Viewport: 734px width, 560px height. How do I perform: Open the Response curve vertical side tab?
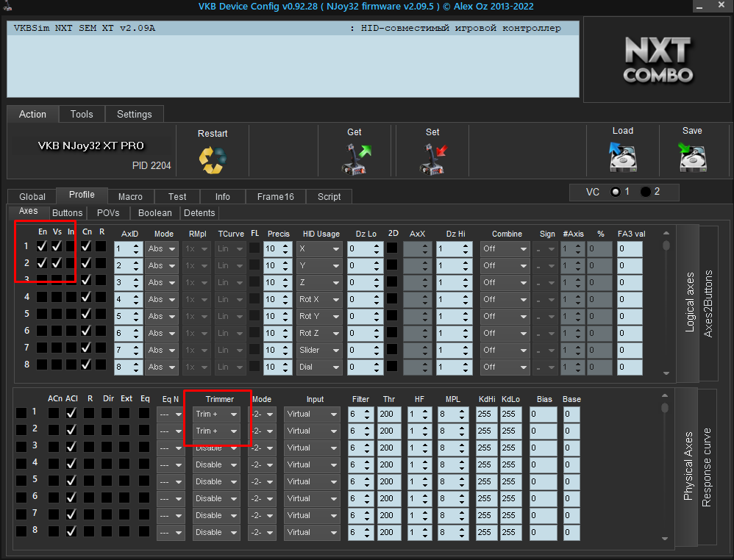click(707, 467)
